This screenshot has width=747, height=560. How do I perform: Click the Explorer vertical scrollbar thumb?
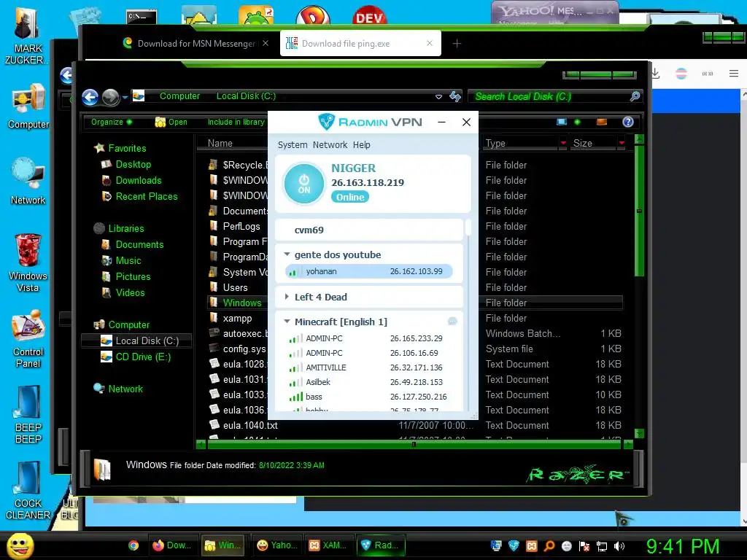click(639, 211)
